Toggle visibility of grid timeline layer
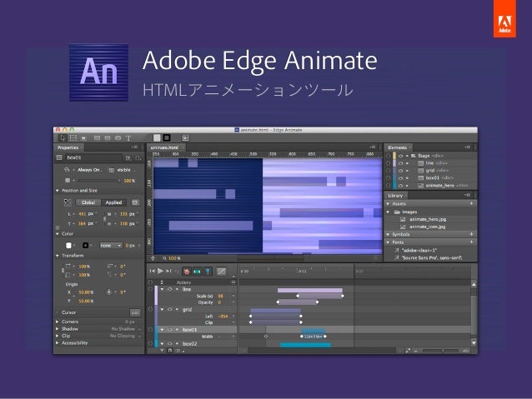The width and height of the screenshot is (532, 399). [170, 310]
